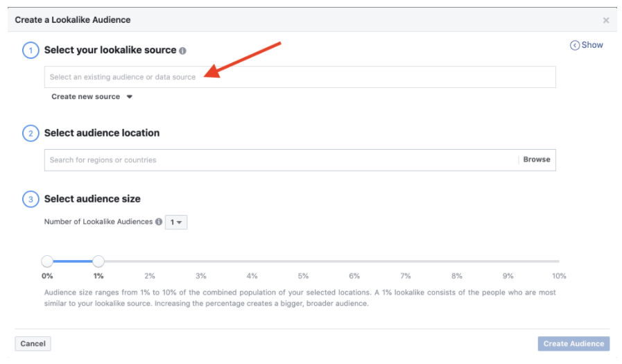Click the Create Audience button
Screen dimensions: 622x364
point(573,343)
